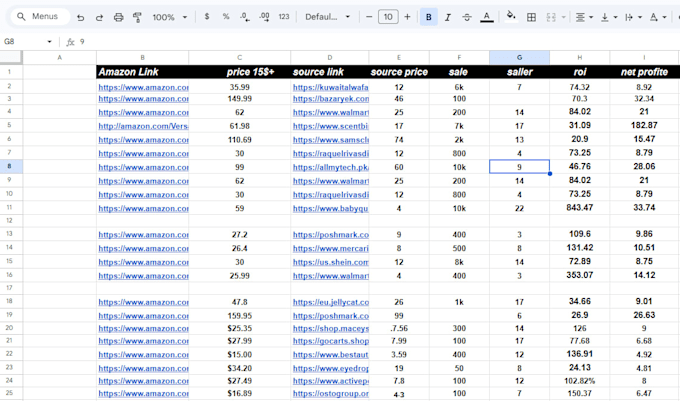Select column I header
Image resolution: width=680 pixels, height=401 pixels.
(644, 57)
